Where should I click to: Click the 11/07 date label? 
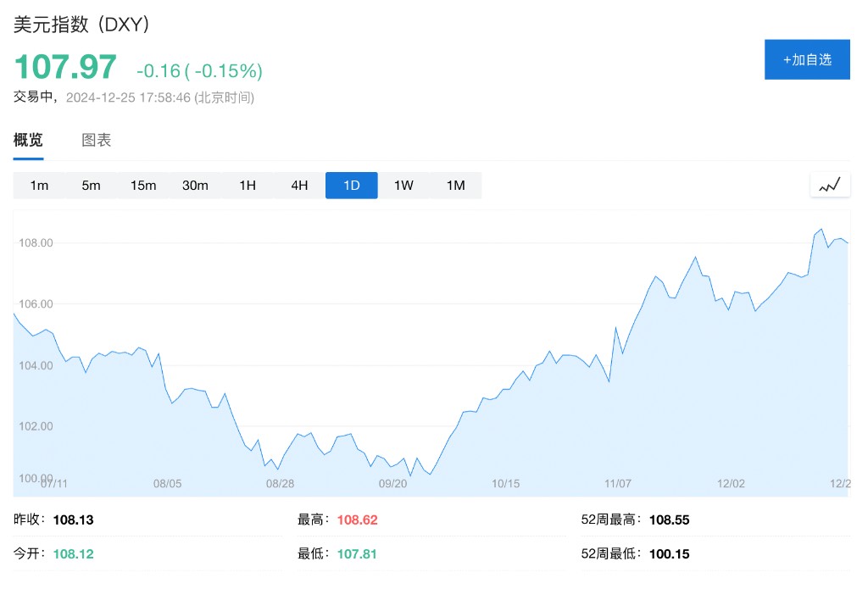(618, 483)
